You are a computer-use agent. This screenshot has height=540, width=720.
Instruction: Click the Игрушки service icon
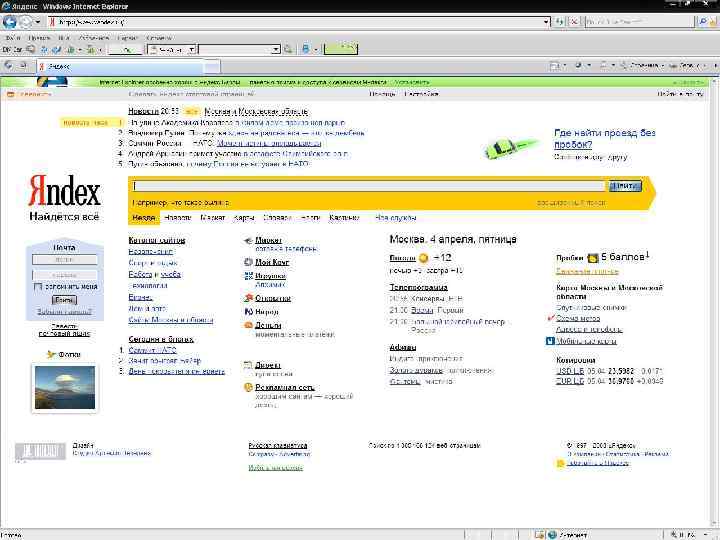[248, 276]
